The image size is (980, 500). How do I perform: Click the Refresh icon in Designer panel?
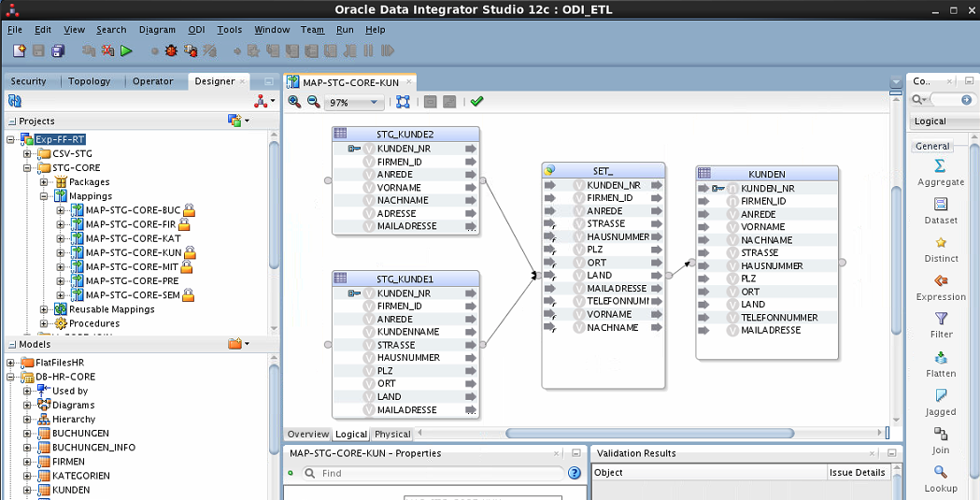[15, 101]
